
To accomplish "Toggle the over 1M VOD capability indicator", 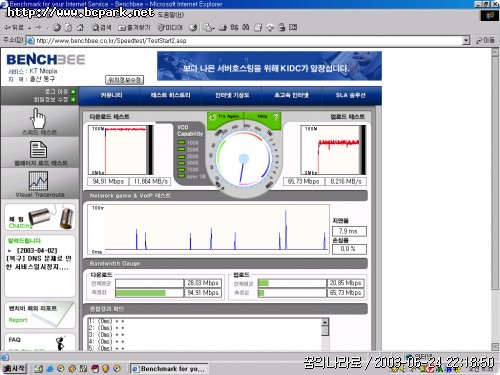I will (181, 176).
